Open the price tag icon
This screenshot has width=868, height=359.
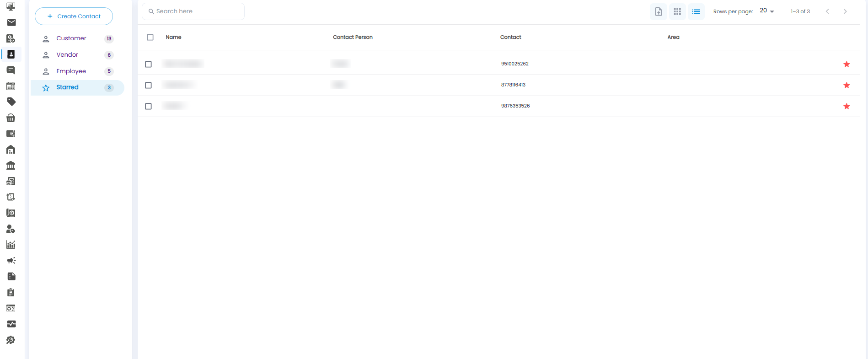tap(11, 102)
